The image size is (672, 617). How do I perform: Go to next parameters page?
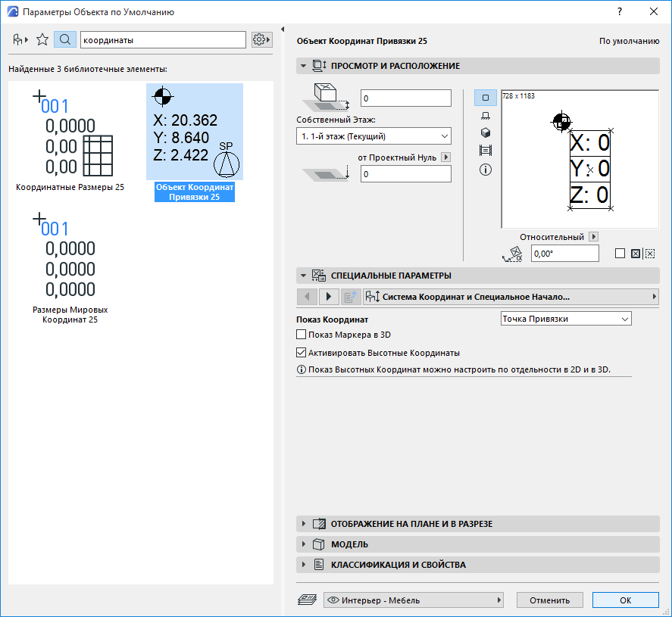pyautogui.click(x=329, y=297)
